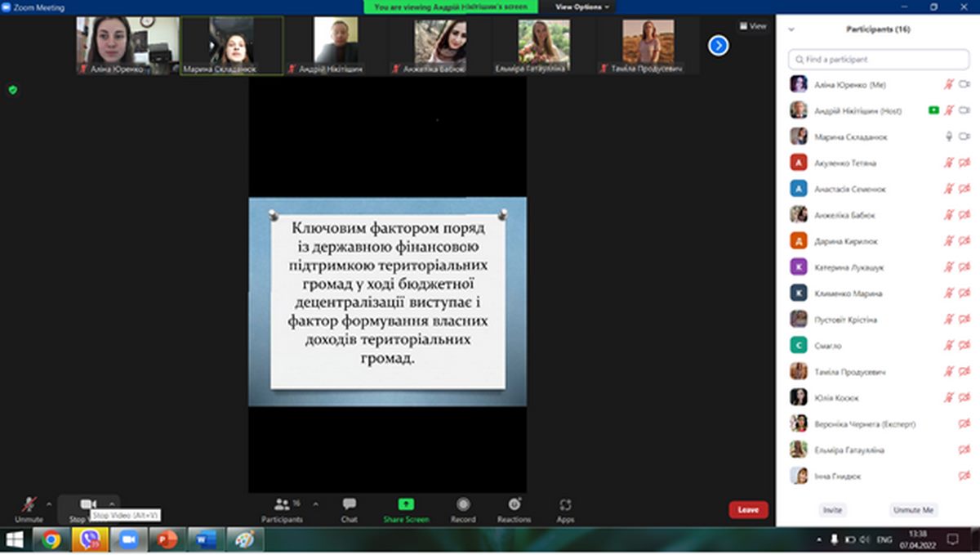Image resolution: width=980 pixels, height=555 pixels.
Task: Open the View layout menu
Action: click(x=753, y=26)
